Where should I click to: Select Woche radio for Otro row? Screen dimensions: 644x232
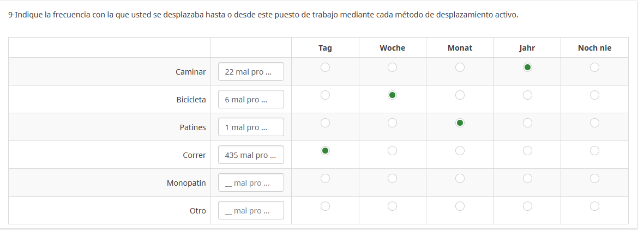[392, 206]
